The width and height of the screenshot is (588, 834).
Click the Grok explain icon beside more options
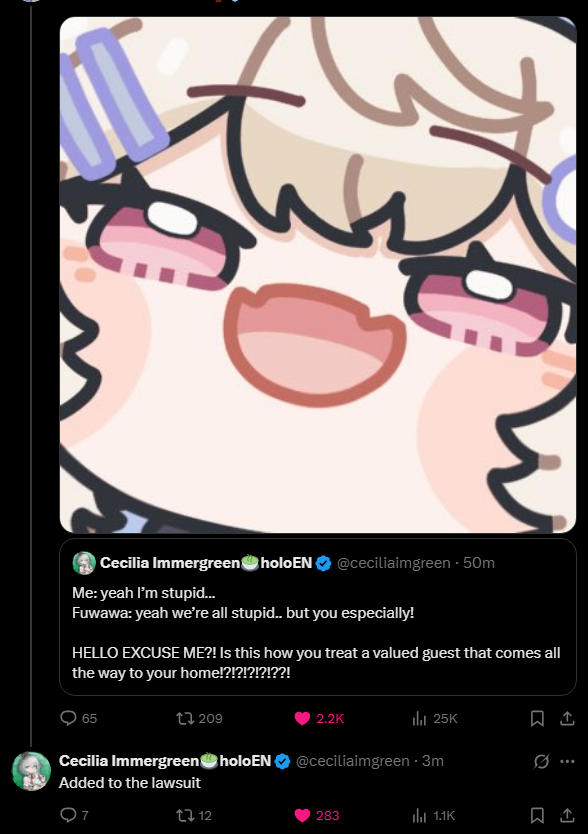tap(541, 762)
